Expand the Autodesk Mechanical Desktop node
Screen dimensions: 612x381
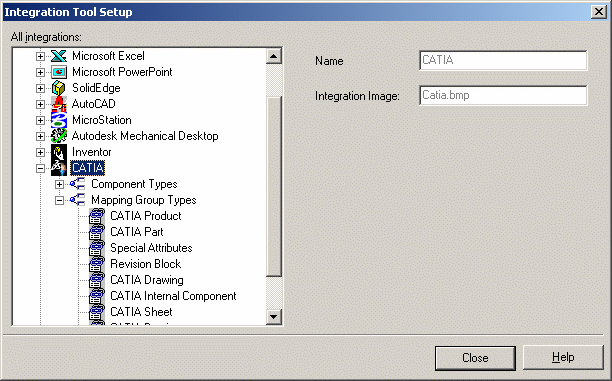[x=40, y=137]
